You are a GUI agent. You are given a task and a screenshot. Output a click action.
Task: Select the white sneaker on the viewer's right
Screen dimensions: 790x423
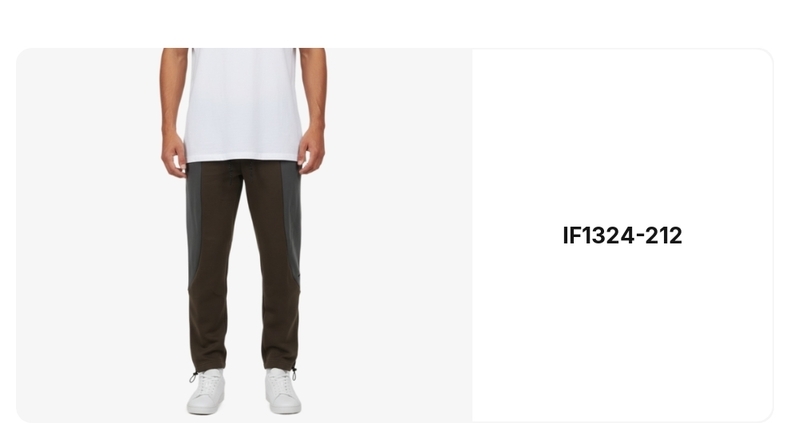point(283,391)
